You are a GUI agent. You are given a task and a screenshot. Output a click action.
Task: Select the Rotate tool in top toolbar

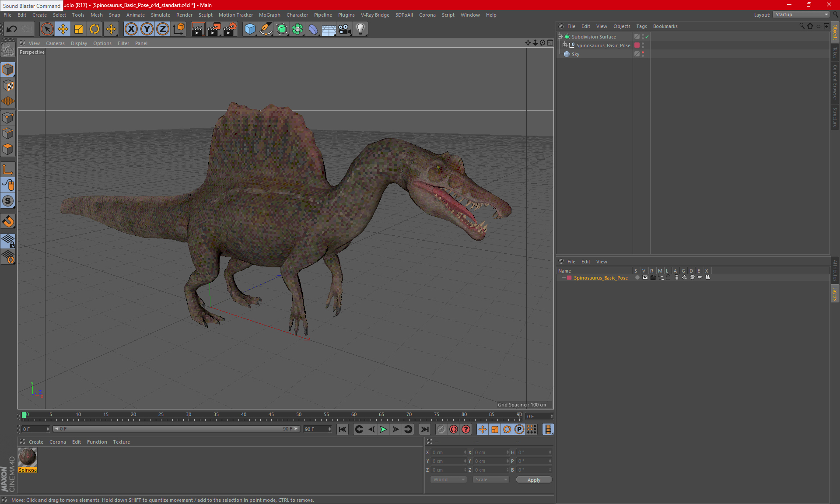point(94,29)
